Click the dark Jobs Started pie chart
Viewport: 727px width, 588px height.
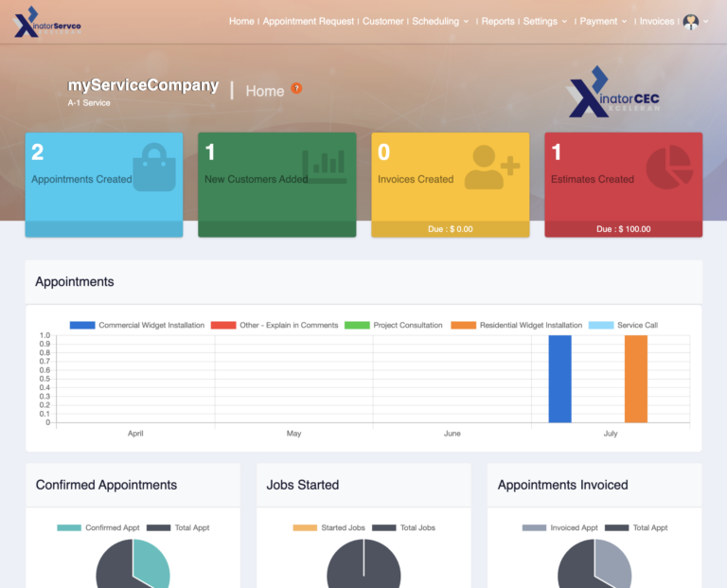coord(363,565)
